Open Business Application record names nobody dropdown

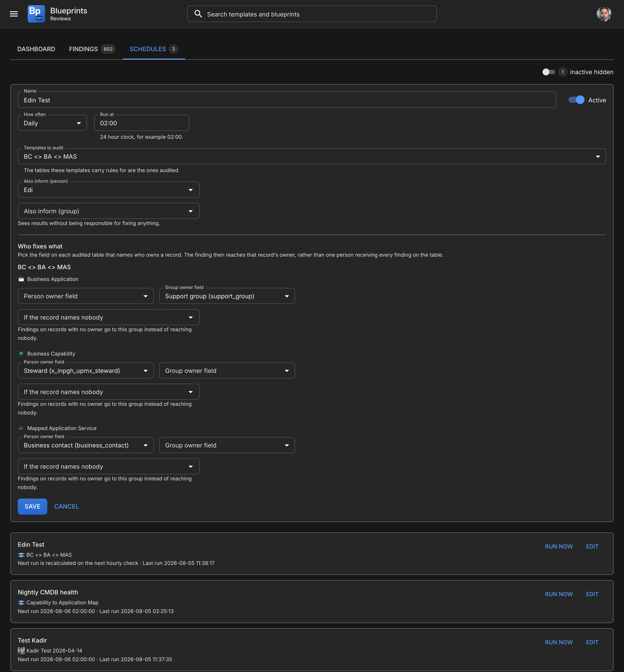(x=109, y=317)
